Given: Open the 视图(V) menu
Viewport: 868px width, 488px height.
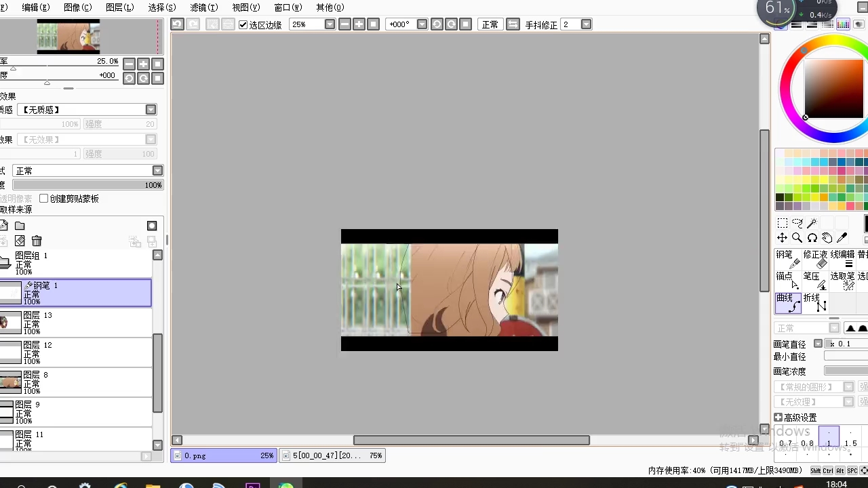Looking at the screenshot, I should 245,7.
